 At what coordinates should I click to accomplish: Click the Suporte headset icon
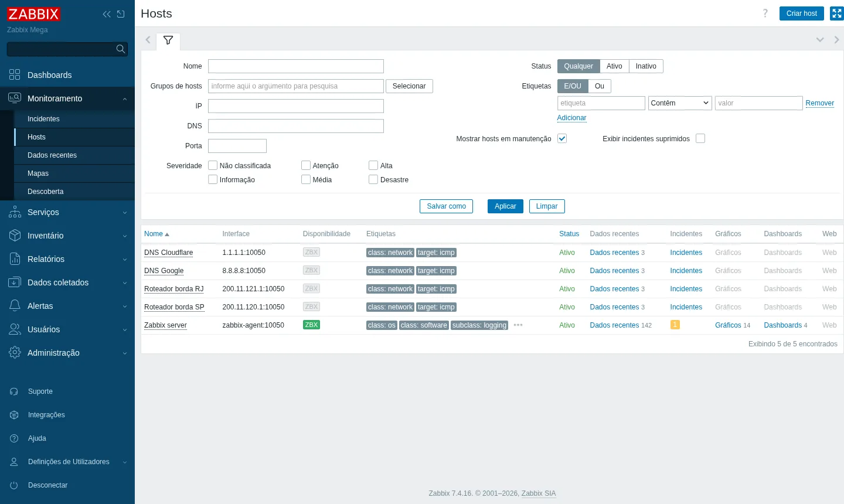coord(14,391)
